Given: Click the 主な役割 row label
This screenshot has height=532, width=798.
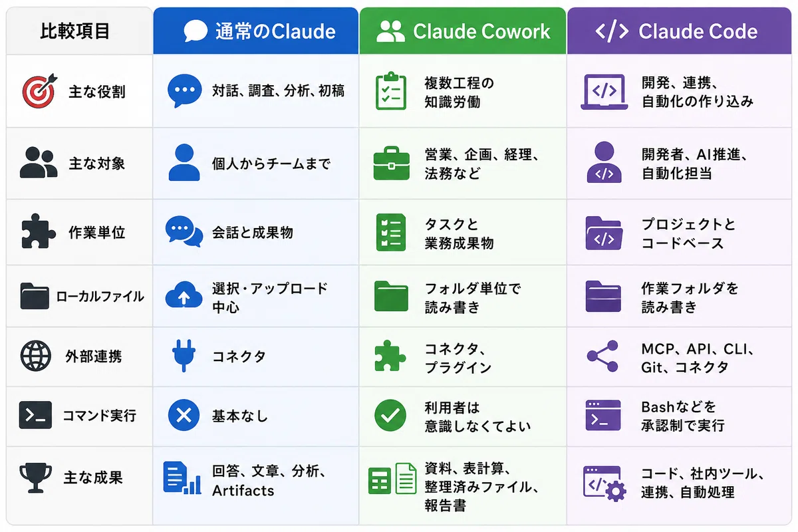Looking at the screenshot, I should click(97, 92).
